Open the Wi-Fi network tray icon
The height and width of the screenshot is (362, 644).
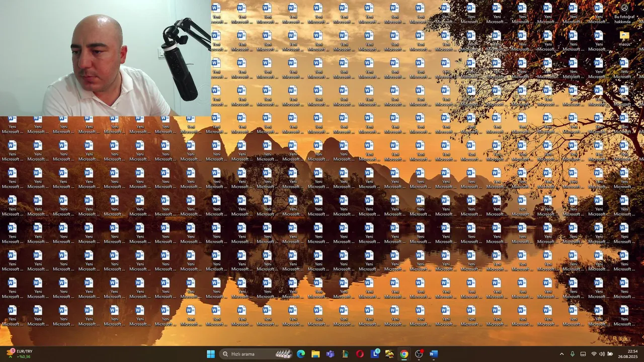coord(594,354)
